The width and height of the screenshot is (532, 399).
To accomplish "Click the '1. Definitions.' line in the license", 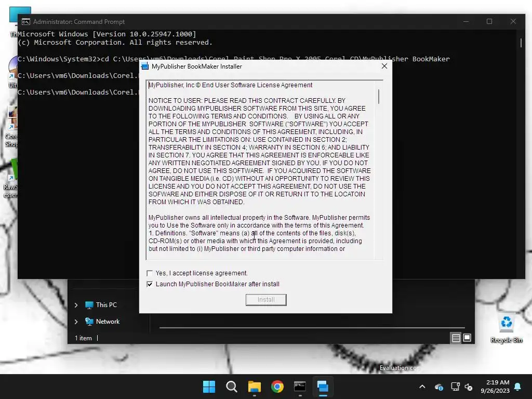I will pos(252,233).
